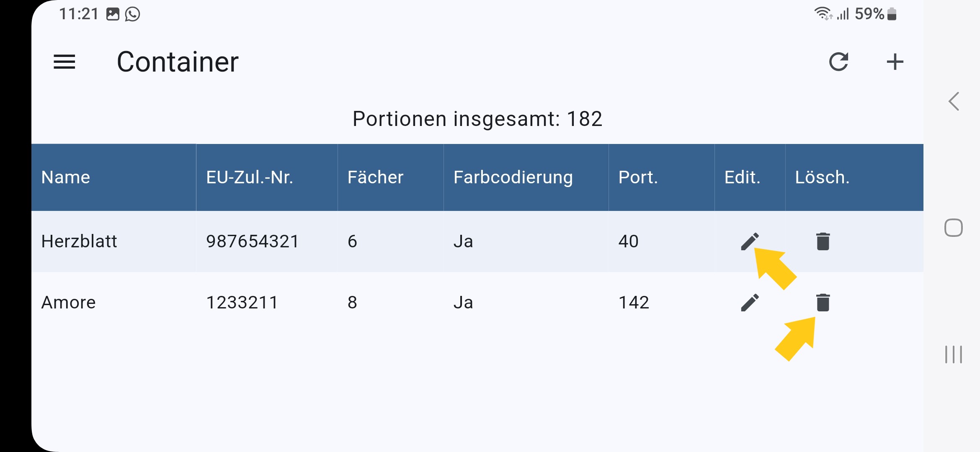Viewport: 980px width, 452px height.
Task: Edit the Amore container with pencil icon
Action: [x=750, y=303]
